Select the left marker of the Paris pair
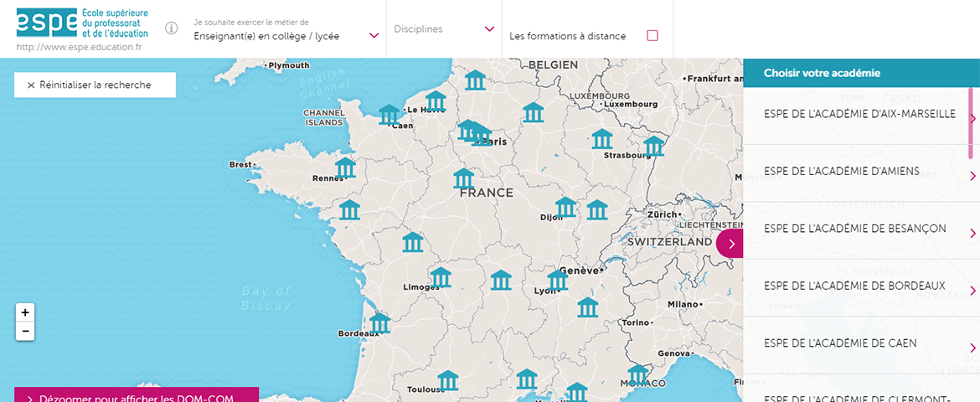 (467, 130)
